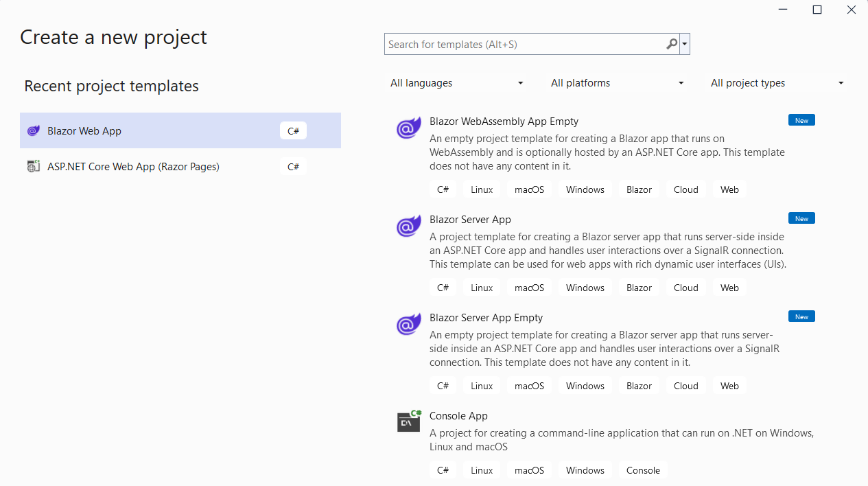Open the All languages dropdown

coord(456,82)
